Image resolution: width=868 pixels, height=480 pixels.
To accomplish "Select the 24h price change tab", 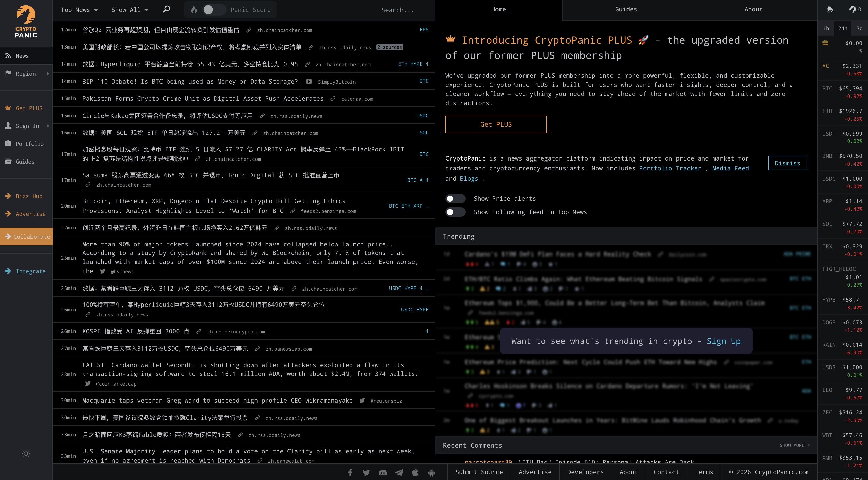I will (x=843, y=28).
